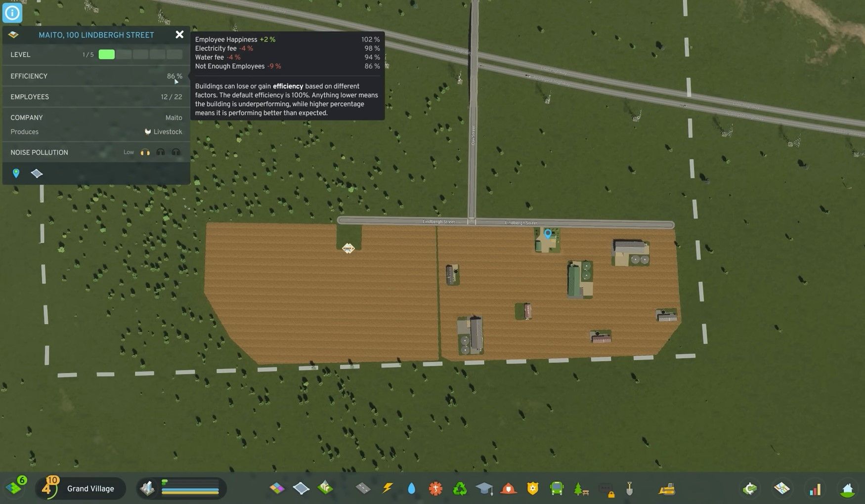Image resolution: width=865 pixels, height=504 pixels.
Task: Open the Parks & Recreation menu
Action: 581,489
